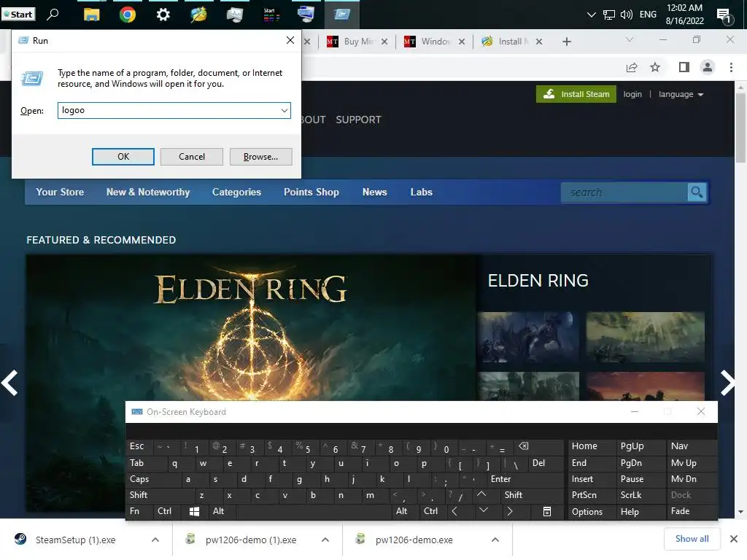Viewport: 747px width, 560px height.
Task: Open Your Store menu
Action: click(x=60, y=192)
